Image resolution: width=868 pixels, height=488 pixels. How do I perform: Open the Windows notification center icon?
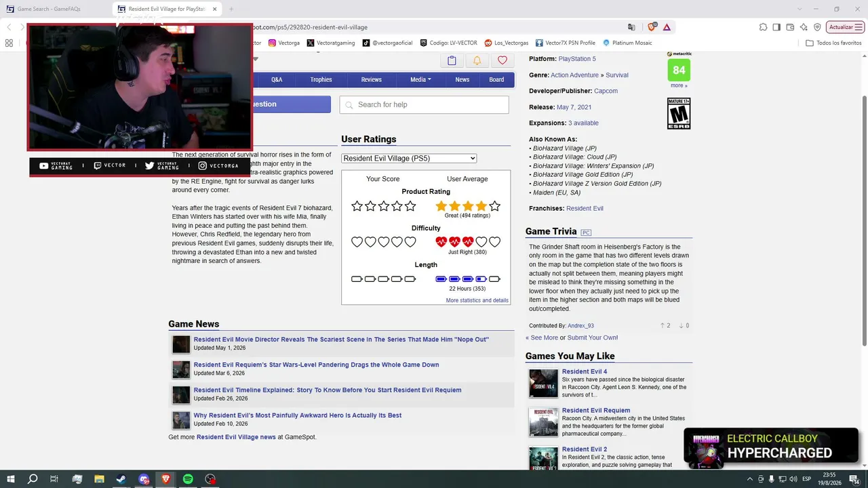855,479
